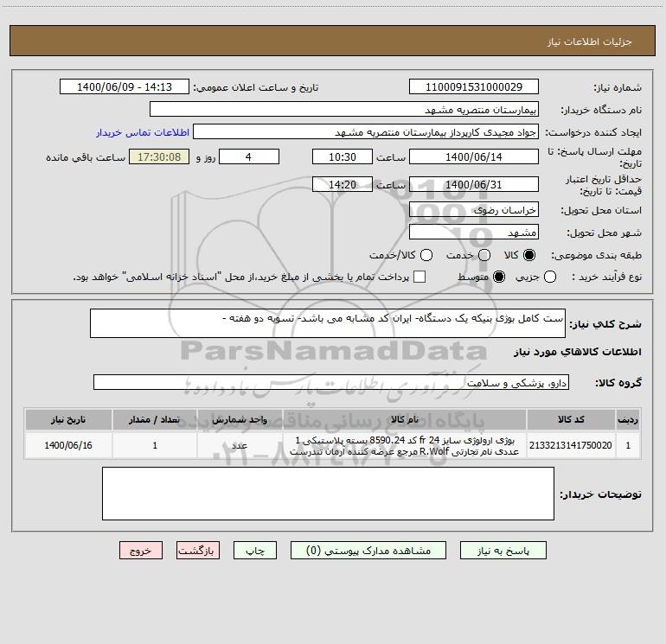Click the unit cell عدد
This screenshot has width=666, height=644.
240,445
